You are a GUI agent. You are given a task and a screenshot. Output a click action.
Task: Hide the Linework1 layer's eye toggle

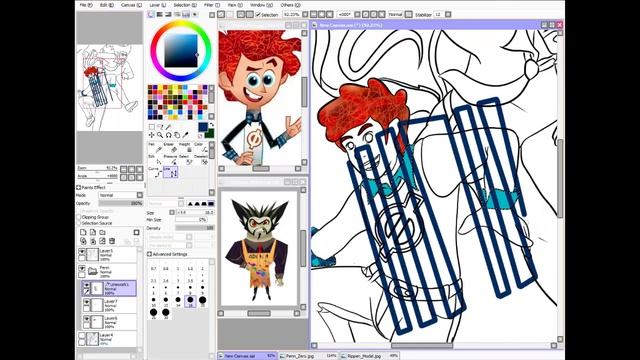[x=87, y=285]
